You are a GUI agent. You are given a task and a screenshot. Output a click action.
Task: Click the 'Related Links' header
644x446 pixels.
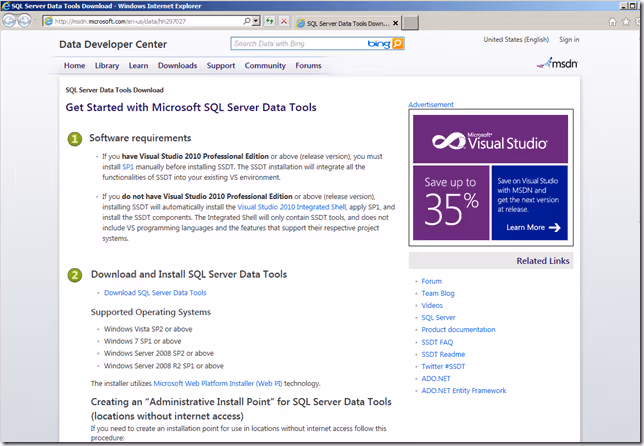point(543,261)
